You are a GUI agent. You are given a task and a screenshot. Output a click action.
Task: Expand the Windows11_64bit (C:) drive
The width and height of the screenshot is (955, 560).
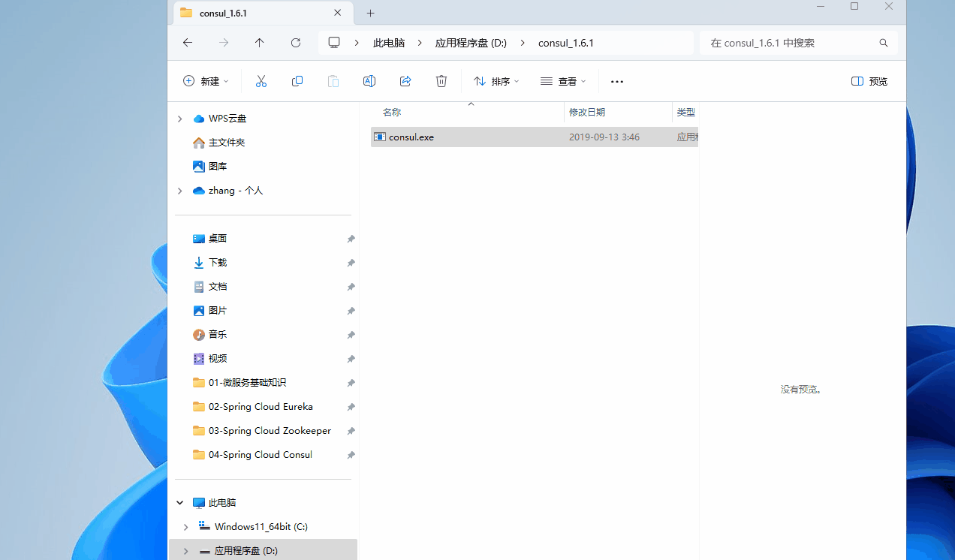point(185,527)
